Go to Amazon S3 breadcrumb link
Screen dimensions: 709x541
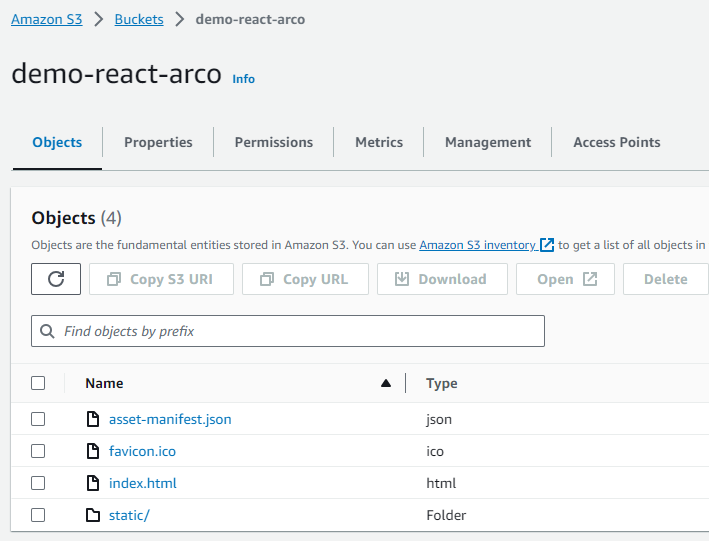pyautogui.click(x=47, y=19)
